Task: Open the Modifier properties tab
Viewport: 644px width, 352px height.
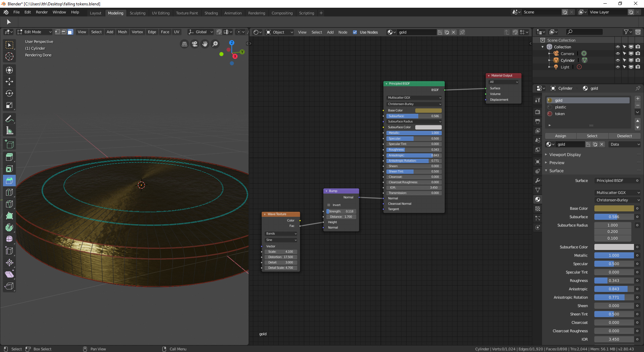Action: coord(538,181)
